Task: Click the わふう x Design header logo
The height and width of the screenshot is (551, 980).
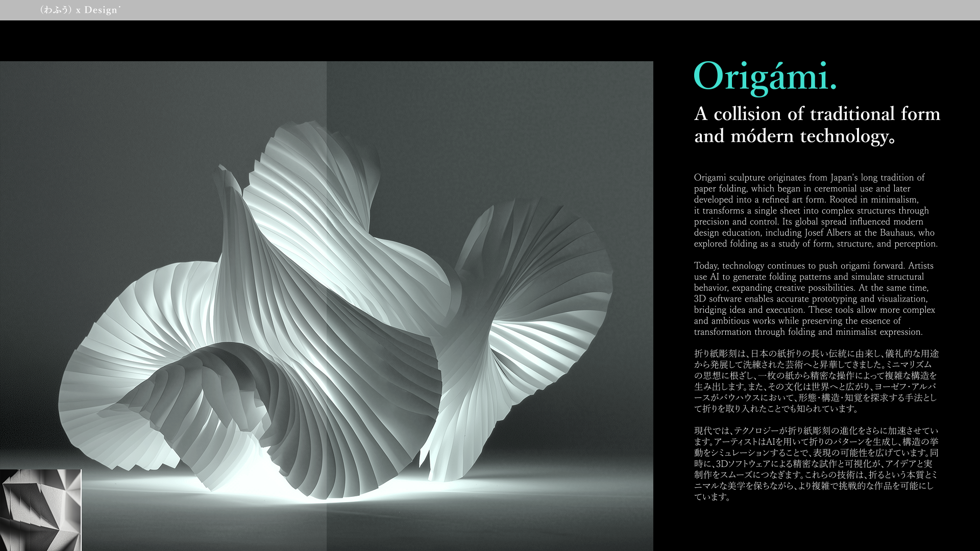Action: point(80,10)
